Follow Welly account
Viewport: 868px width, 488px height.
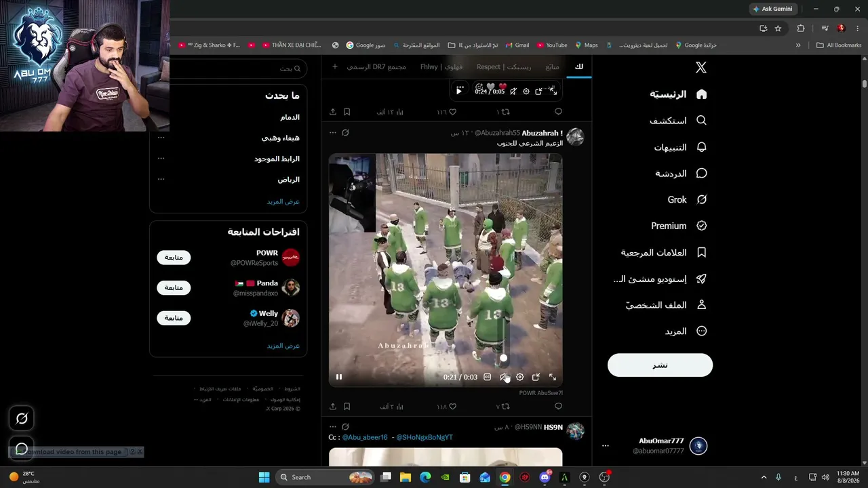coord(174,318)
